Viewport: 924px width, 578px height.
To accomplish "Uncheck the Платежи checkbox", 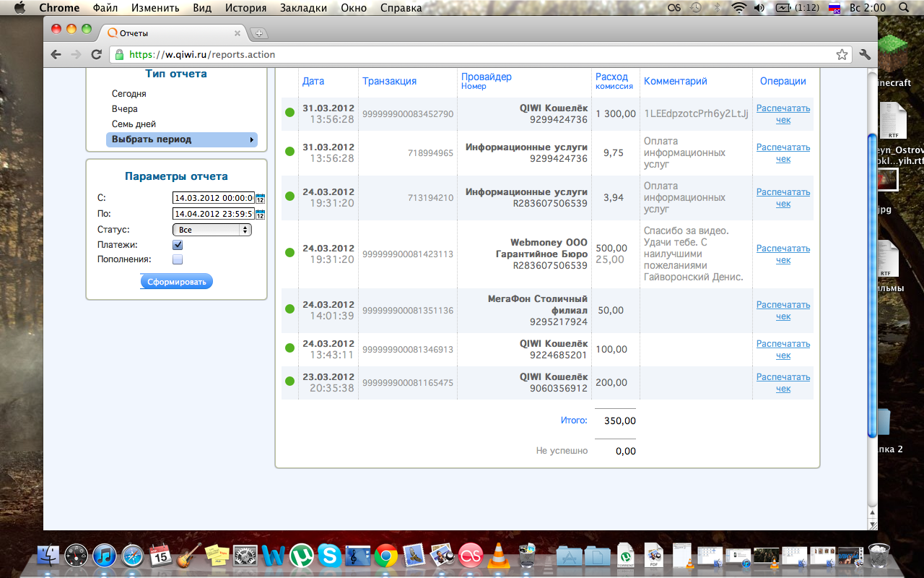I will tap(178, 245).
